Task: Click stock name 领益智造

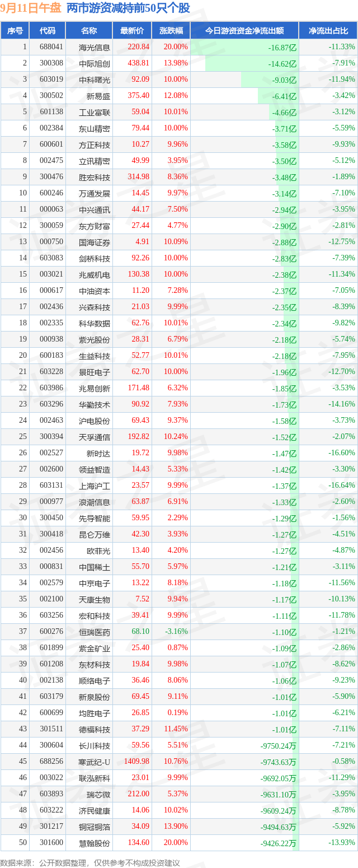Action: (x=95, y=470)
